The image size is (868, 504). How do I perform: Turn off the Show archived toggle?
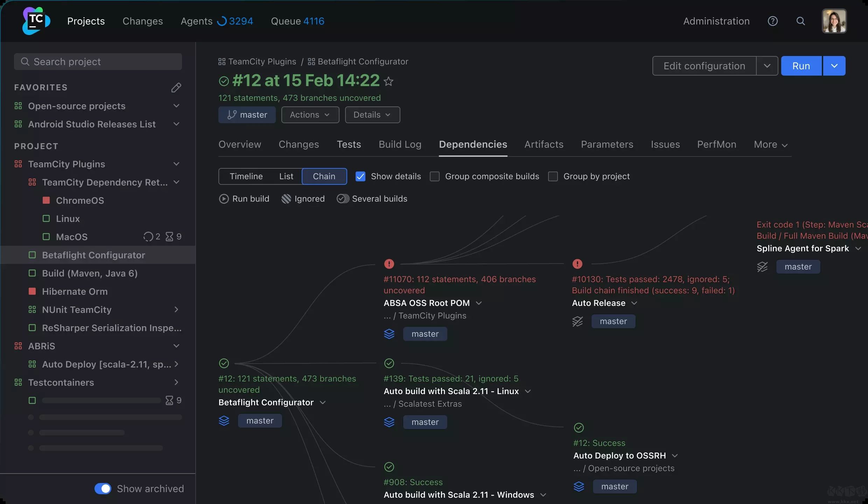click(x=103, y=489)
